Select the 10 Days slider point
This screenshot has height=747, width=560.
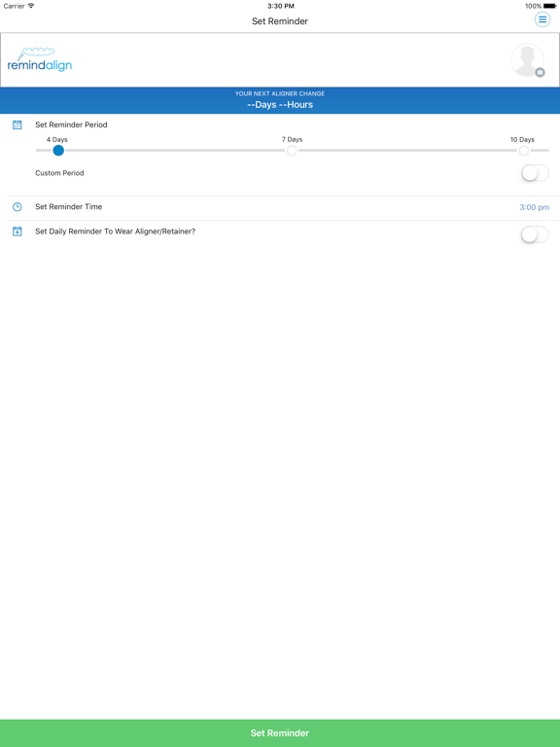tap(524, 151)
